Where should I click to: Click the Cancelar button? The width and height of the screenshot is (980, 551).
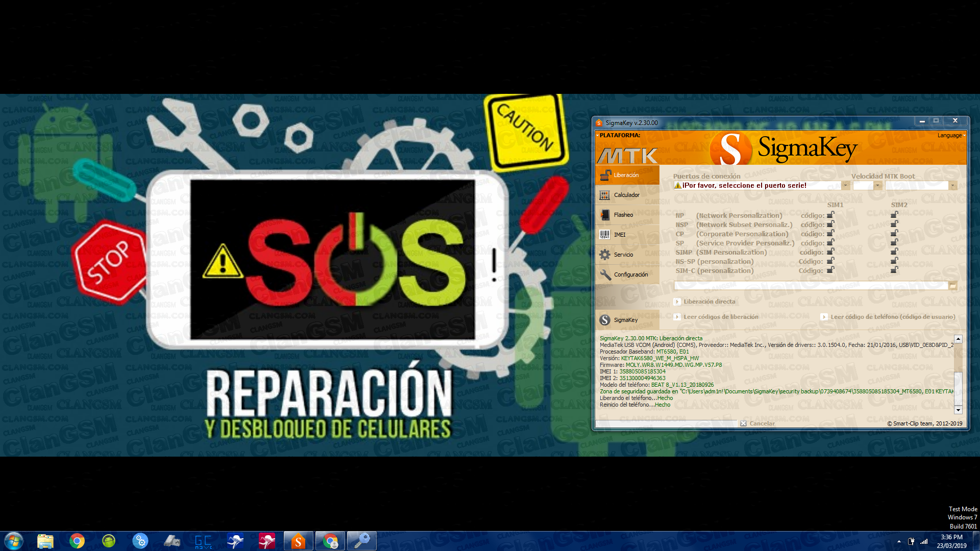tap(757, 423)
